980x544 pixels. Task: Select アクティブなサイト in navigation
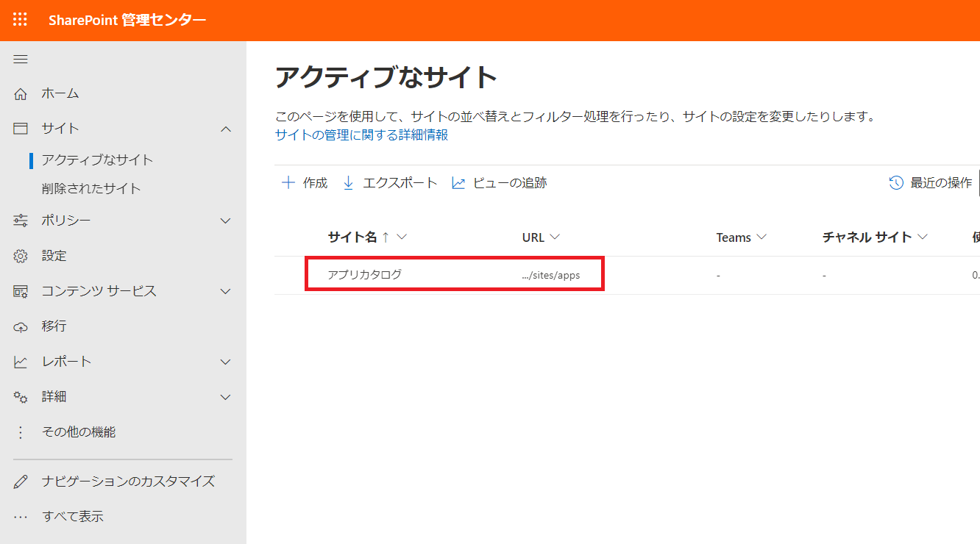pos(98,160)
